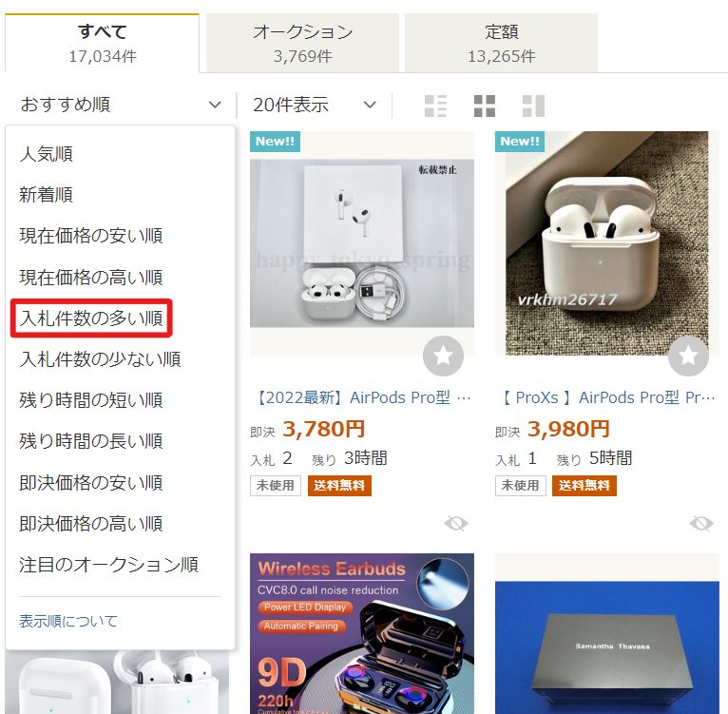The width and height of the screenshot is (728, 714).
Task: Open the 20件表示 items-per-page dropdown
Action: (x=315, y=105)
